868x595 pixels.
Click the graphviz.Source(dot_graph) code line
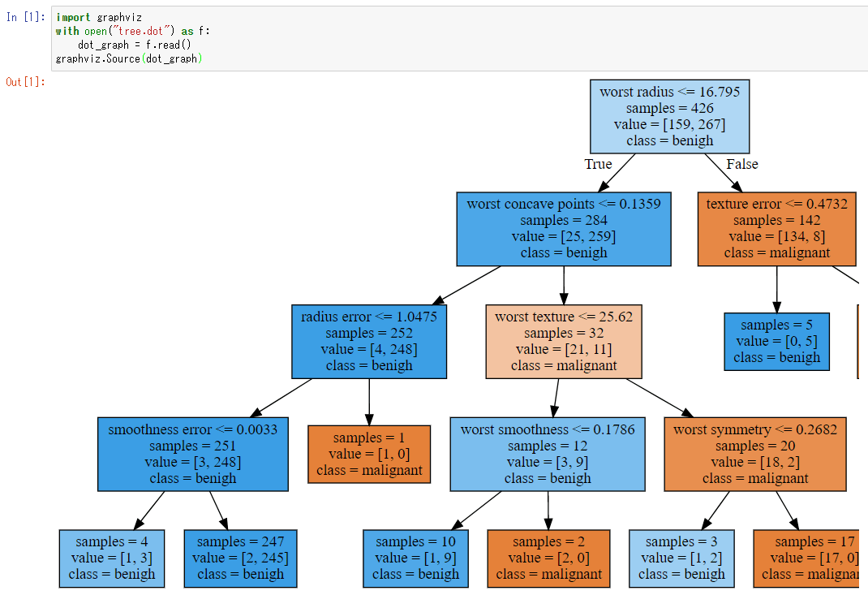128,58
